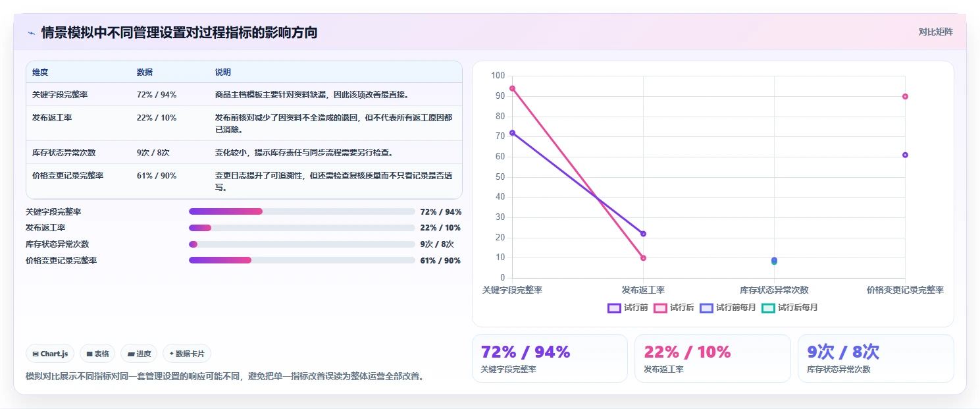Toggle the 试行后 legend series
The height and width of the screenshot is (409, 980).
click(x=674, y=308)
